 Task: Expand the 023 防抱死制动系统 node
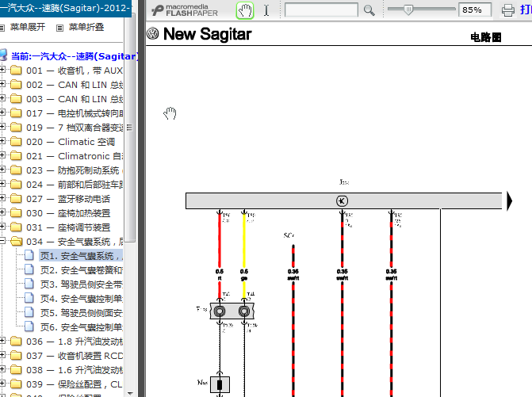(2, 170)
